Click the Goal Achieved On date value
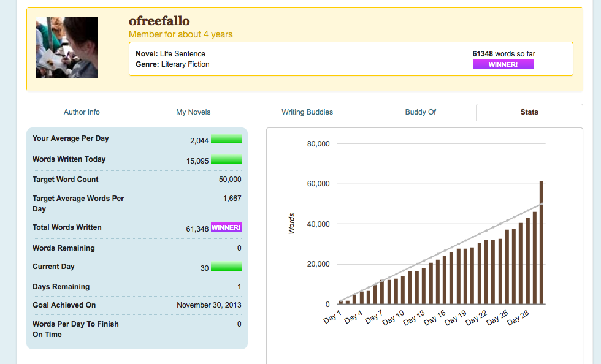Screen dimensions: 601x364 [x=209, y=305]
